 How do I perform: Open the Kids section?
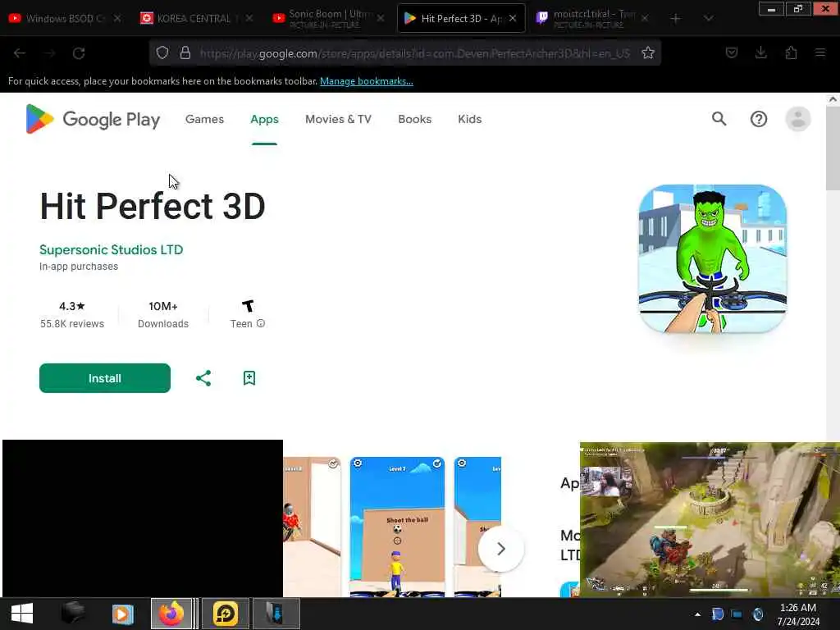pos(469,119)
